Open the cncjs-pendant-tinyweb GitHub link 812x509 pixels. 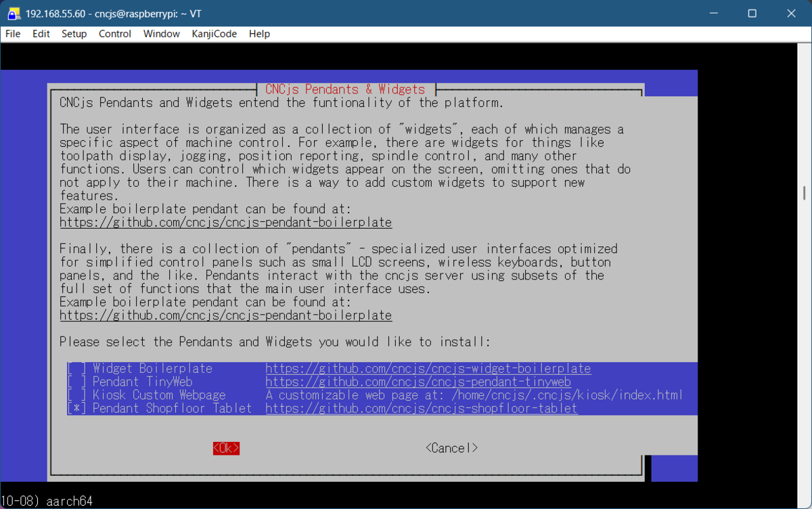418,382
